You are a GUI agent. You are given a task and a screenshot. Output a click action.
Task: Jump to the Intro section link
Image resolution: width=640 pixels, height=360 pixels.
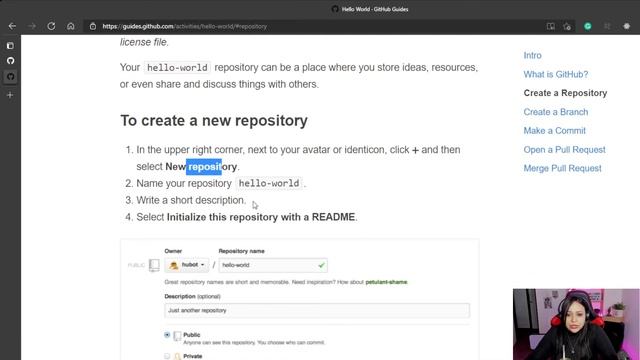533,55
